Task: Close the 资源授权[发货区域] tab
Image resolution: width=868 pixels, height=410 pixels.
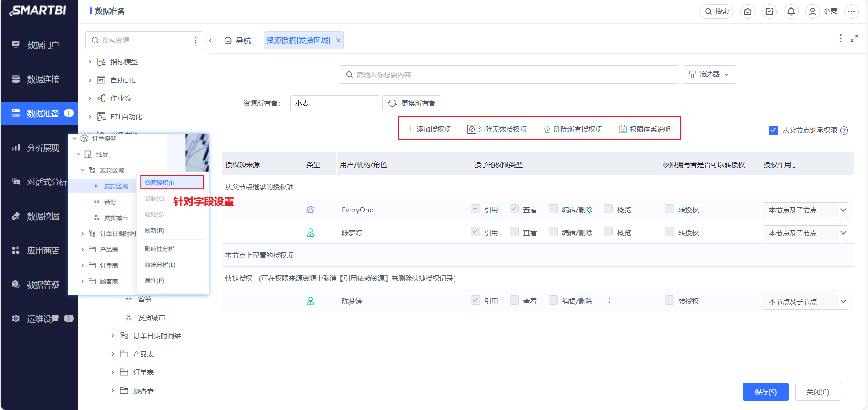Action: tap(338, 40)
